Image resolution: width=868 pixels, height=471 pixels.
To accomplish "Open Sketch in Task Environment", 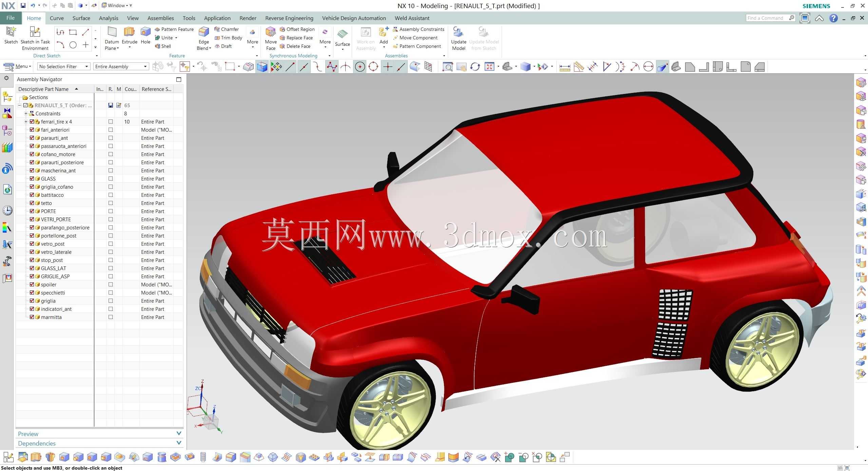I will pos(35,38).
